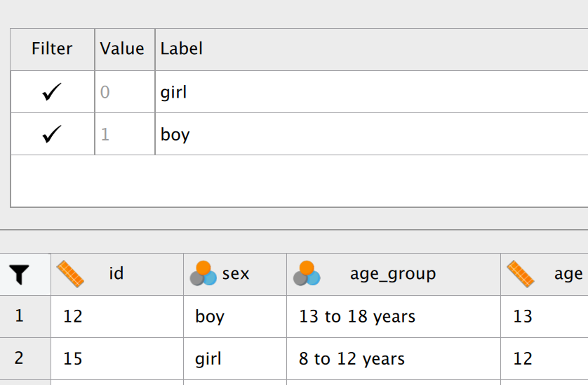Screen dimensions: 588x385
Task: Click the funnel filter icon in table corner
Action: click(x=19, y=274)
